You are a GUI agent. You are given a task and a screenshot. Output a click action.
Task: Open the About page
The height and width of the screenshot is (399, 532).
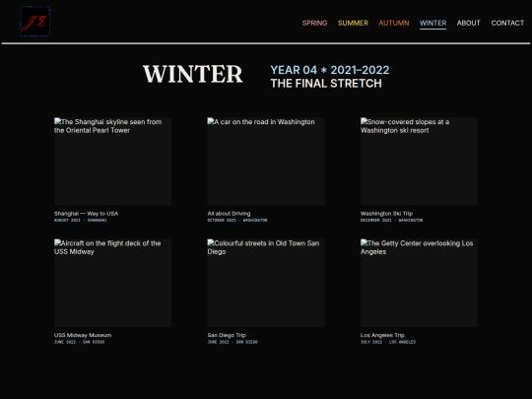point(469,23)
